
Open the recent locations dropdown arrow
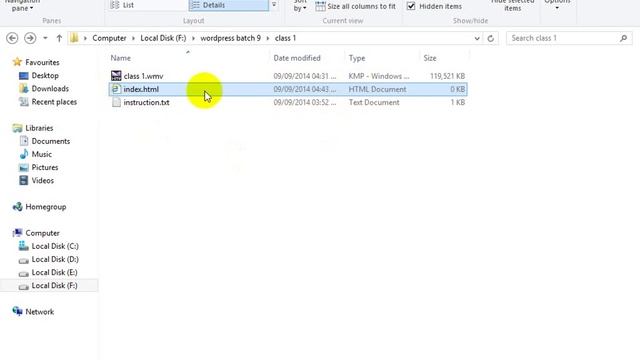tap(45, 38)
